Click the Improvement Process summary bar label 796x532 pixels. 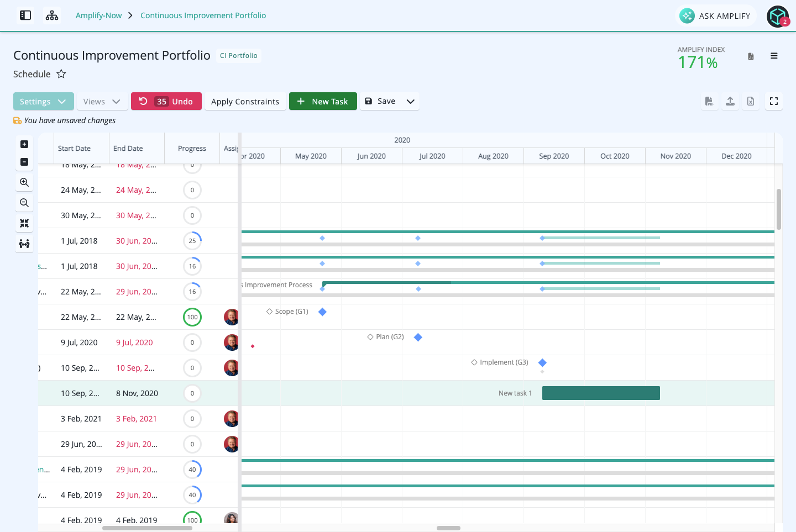(277, 285)
